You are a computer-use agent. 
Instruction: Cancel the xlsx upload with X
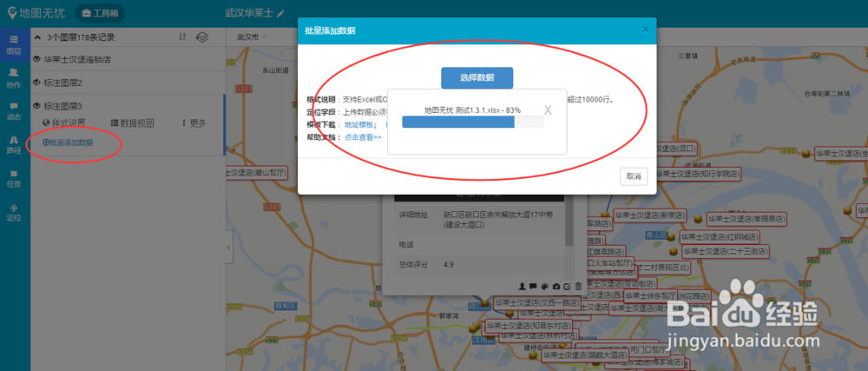(x=548, y=109)
